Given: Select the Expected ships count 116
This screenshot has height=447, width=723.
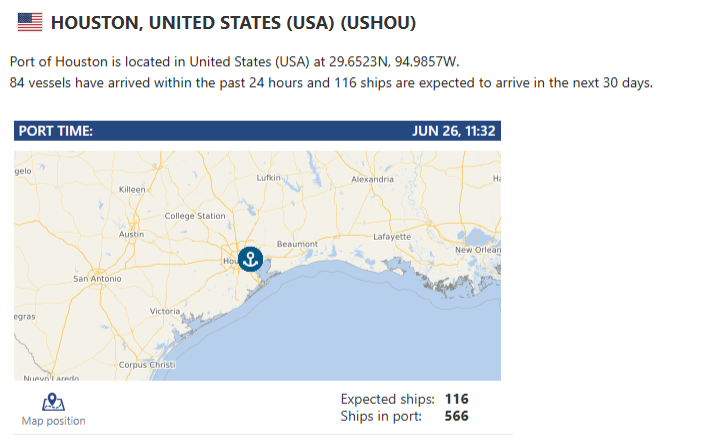Looking at the screenshot, I should 456,399.
